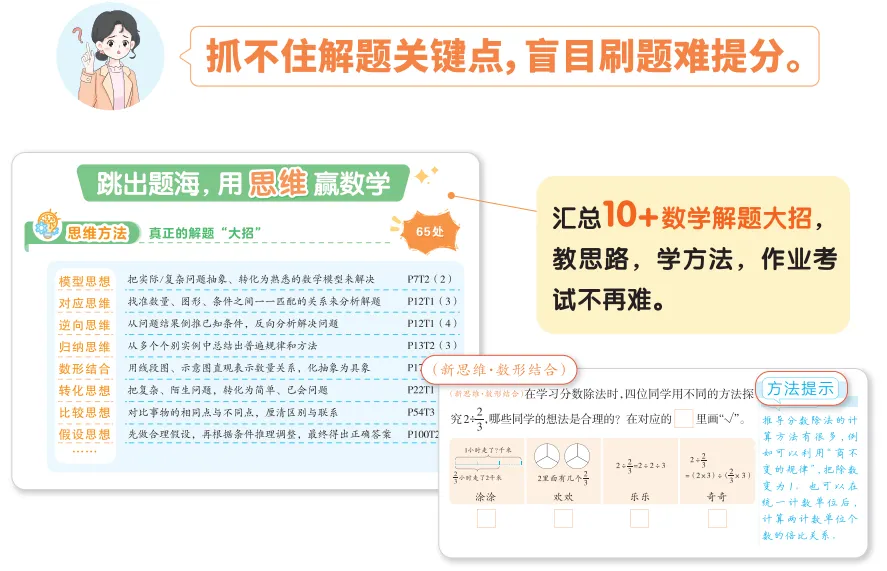887x571 pixels.
Task: Select the 转化思想 row label
Action: [x=84, y=390]
